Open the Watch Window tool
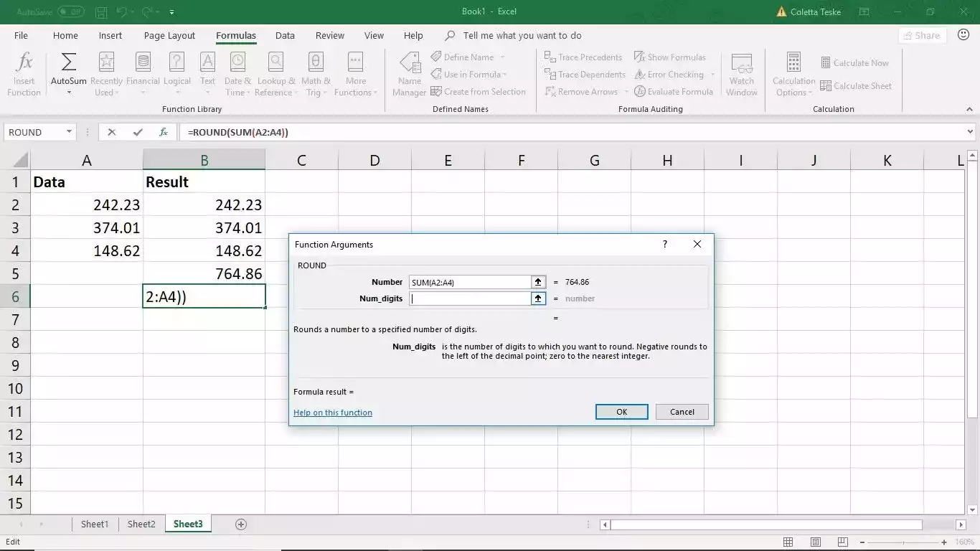The image size is (980, 551). pos(741,73)
